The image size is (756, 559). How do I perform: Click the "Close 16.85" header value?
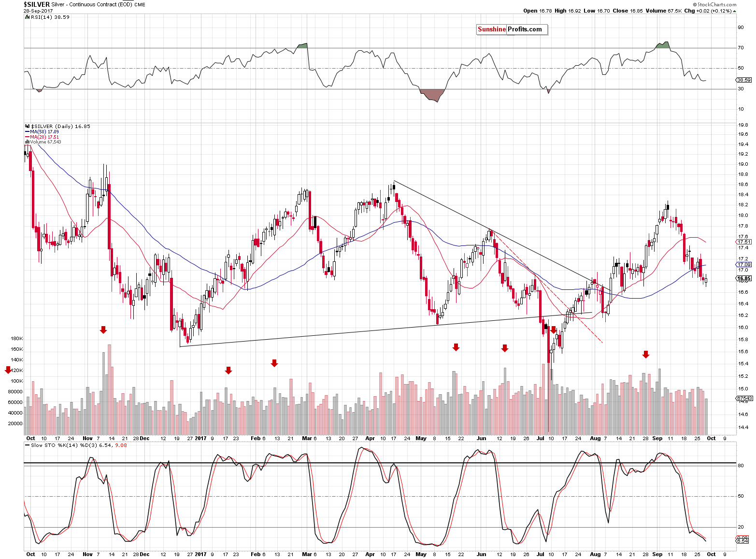click(628, 11)
